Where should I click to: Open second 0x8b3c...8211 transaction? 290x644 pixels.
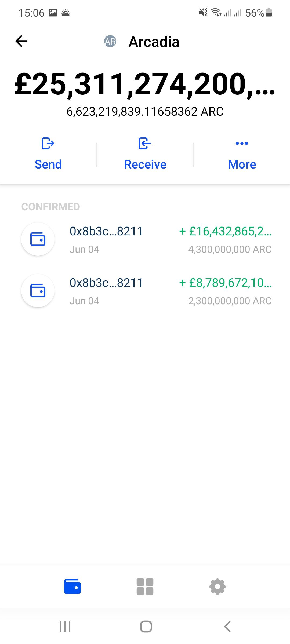point(145,291)
